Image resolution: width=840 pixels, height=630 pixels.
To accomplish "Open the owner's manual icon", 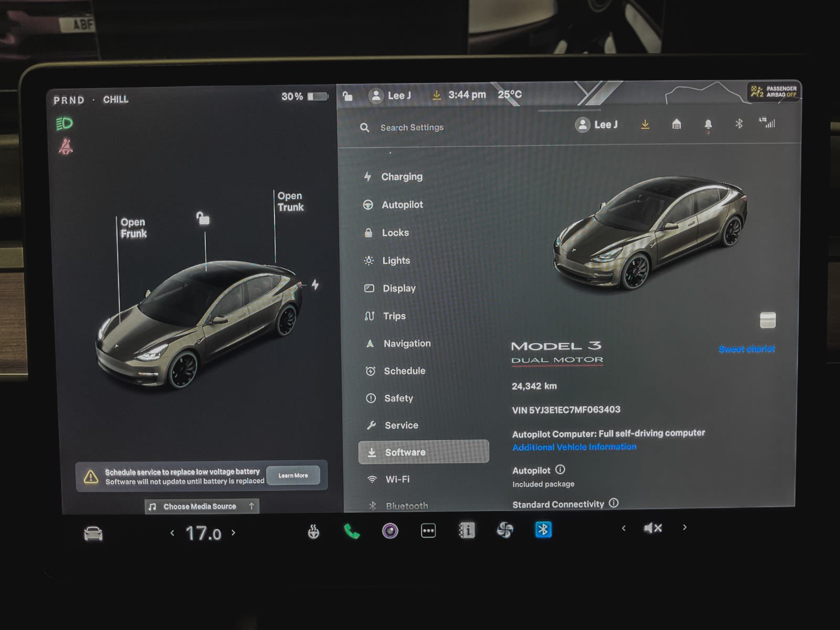I will (467, 530).
